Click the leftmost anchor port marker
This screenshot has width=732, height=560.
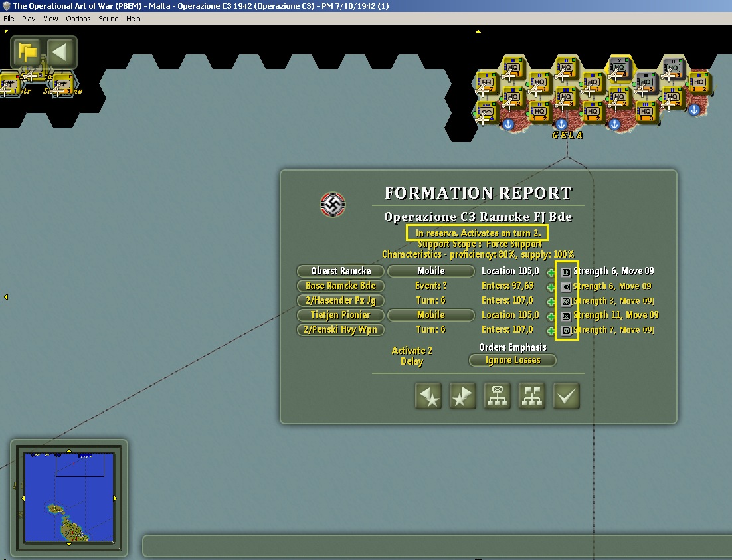coord(508,124)
